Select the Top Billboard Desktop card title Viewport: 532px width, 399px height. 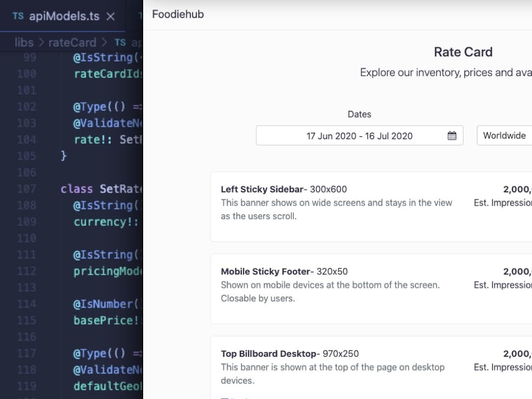coord(268,354)
